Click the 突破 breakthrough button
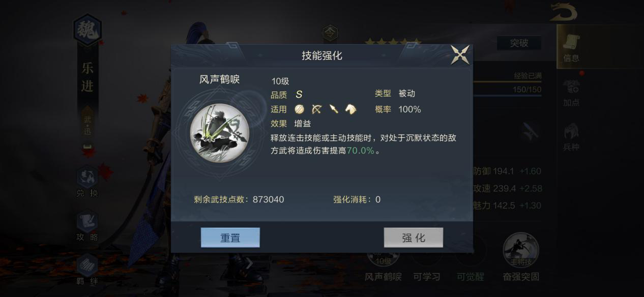 coord(519,43)
